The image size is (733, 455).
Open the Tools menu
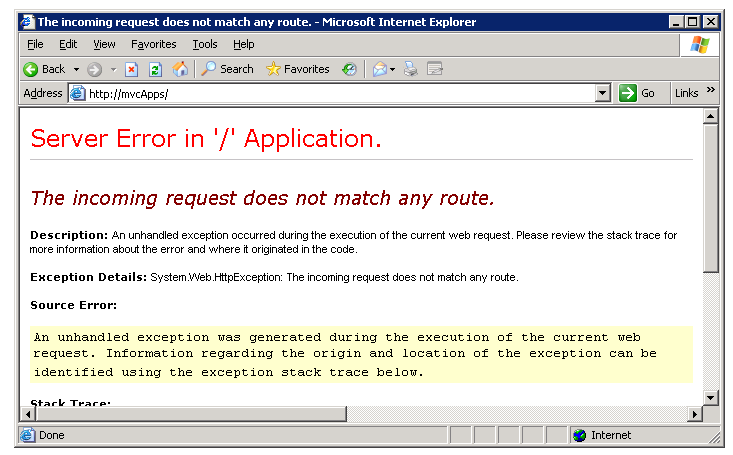click(205, 44)
